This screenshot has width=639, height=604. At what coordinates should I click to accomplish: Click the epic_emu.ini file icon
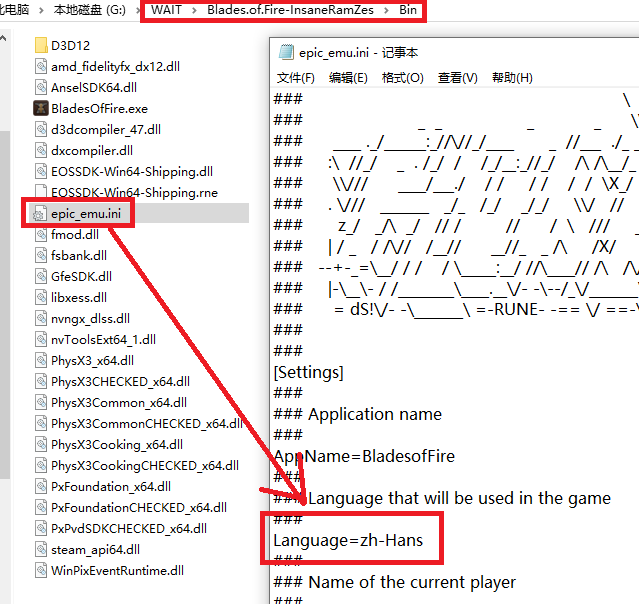(41, 213)
